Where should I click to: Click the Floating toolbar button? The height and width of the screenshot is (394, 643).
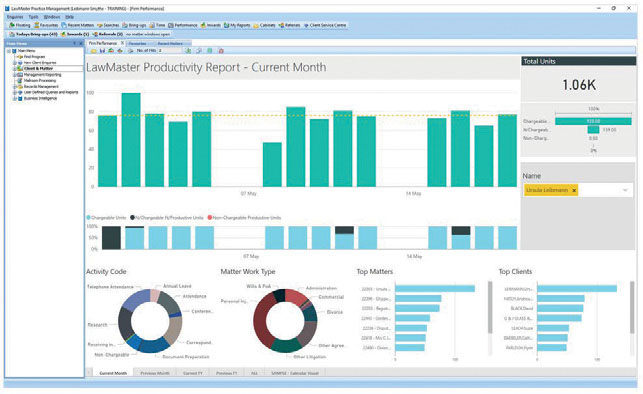[20, 25]
